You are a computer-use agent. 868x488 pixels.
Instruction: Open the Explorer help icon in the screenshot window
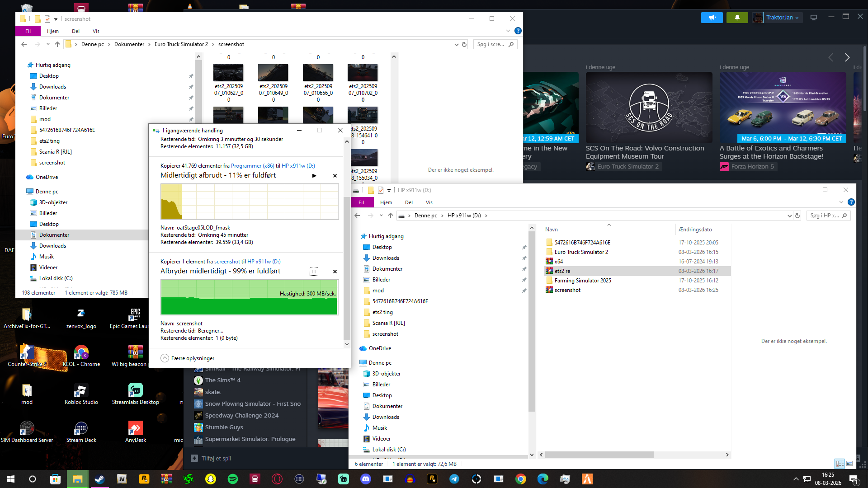point(518,31)
